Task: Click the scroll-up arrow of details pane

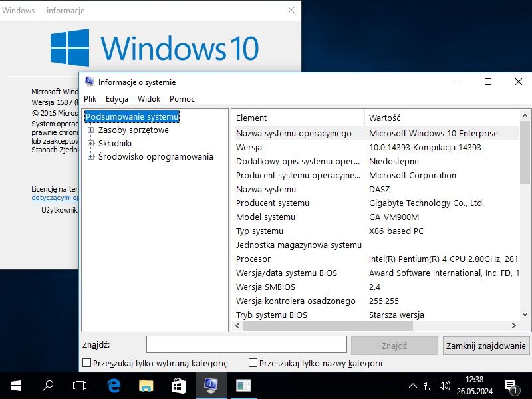Action: click(x=525, y=116)
